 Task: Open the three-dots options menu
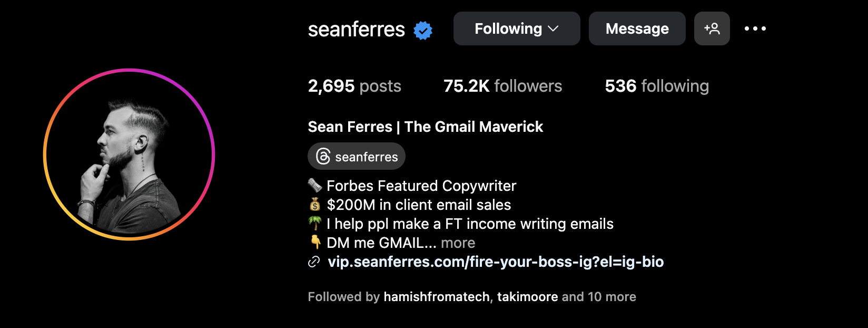[x=755, y=28]
